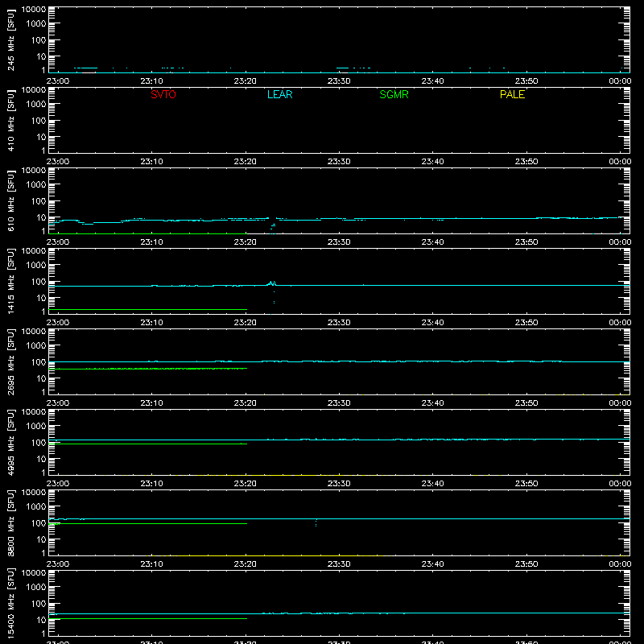The height and width of the screenshot is (644, 644).
Task: Click 23:10 tick label under 245 MHz panel
Action: pos(151,81)
